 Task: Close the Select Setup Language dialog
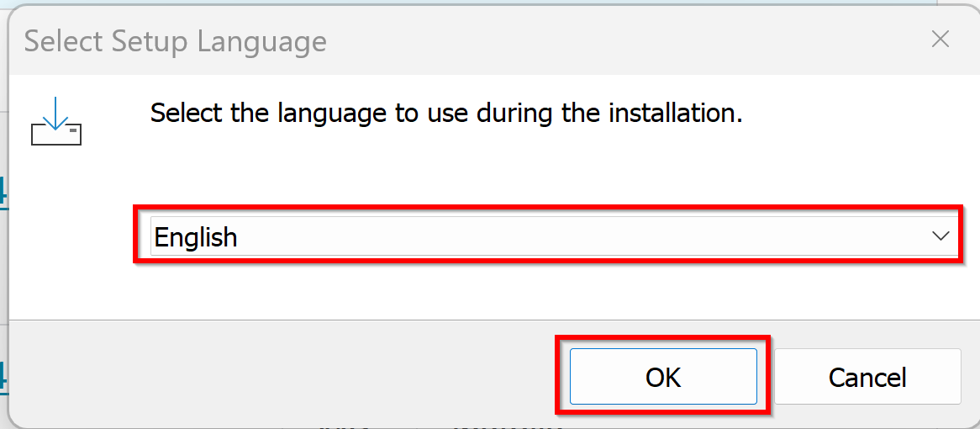tap(940, 40)
